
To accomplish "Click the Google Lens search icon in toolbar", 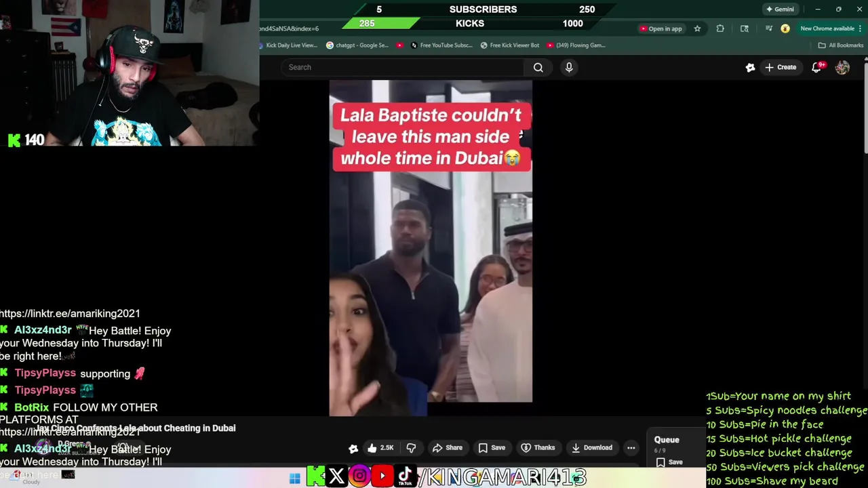I will click(745, 28).
